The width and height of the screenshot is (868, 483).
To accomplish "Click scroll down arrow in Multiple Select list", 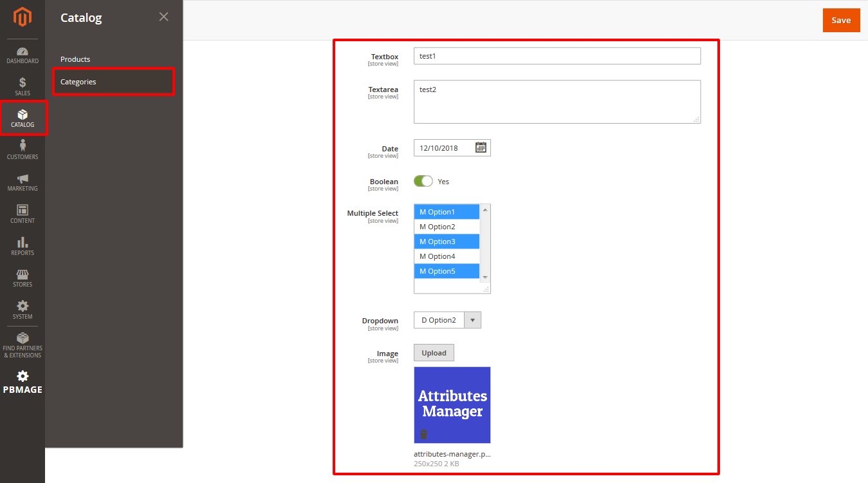I will coord(485,277).
